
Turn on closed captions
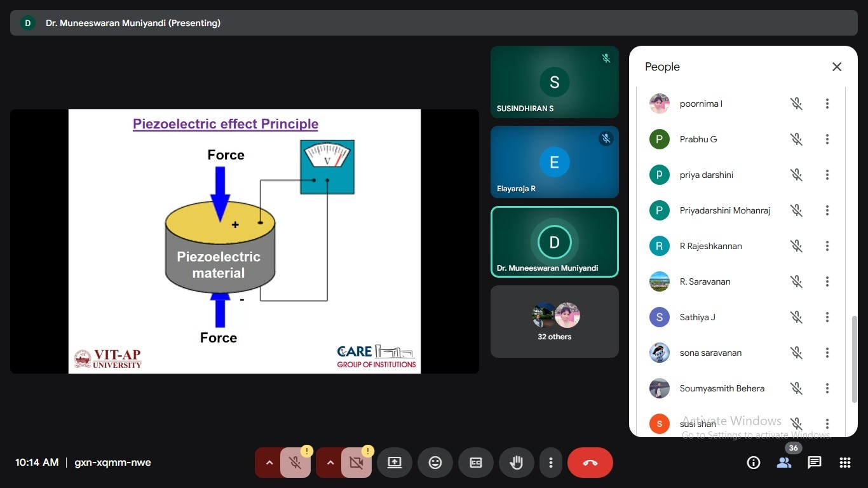(x=476, y=463)
